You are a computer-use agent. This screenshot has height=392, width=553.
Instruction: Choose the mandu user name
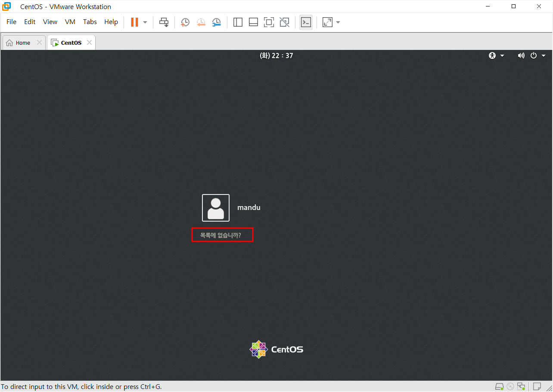click(249, 207)
